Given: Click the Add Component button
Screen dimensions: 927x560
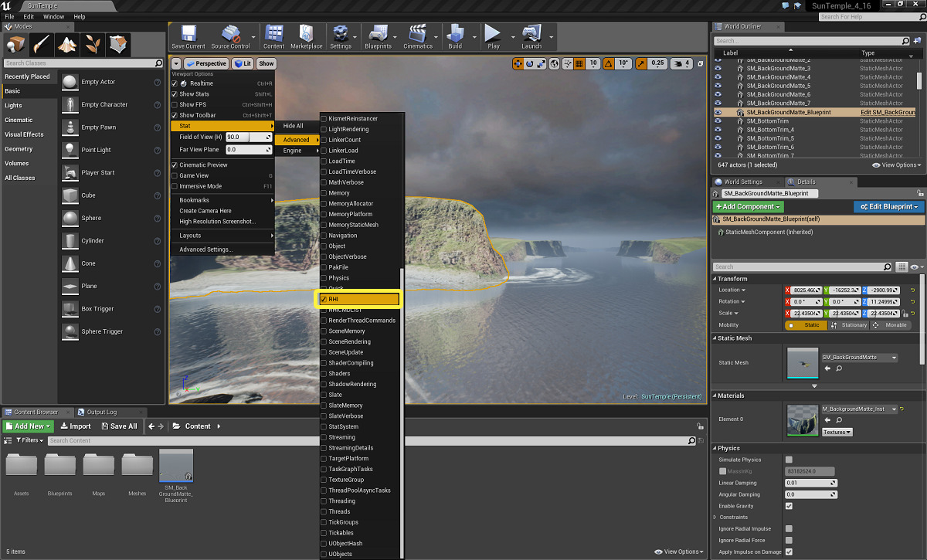Looking at the screenshot, I should [x=749, y=207].
